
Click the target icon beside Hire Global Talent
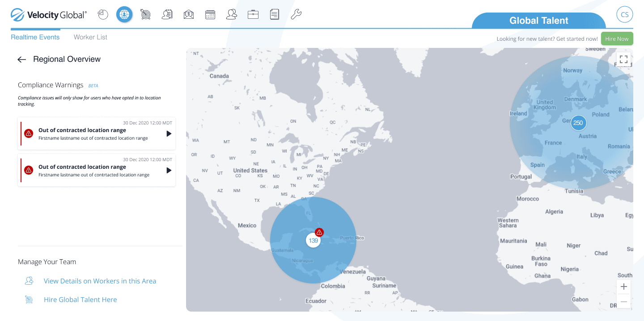point(29,300)
